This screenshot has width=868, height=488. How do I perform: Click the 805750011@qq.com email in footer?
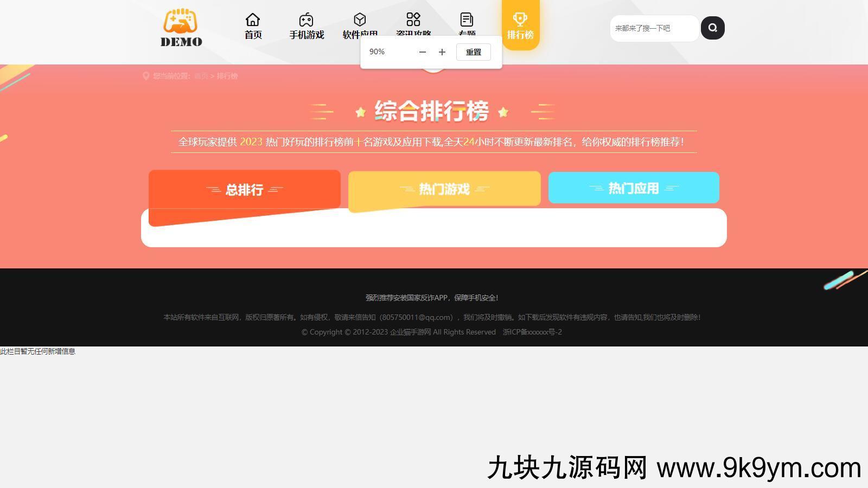(x=418, y=317)
